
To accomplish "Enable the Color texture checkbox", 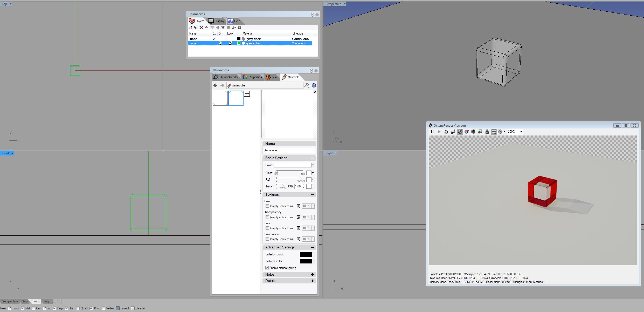I will click(x=267, y=206).
